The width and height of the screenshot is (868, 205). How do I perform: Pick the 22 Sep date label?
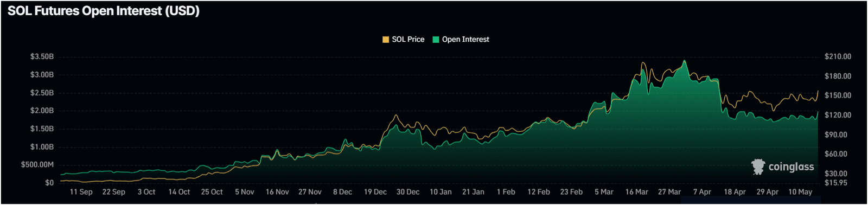point(113,192)
